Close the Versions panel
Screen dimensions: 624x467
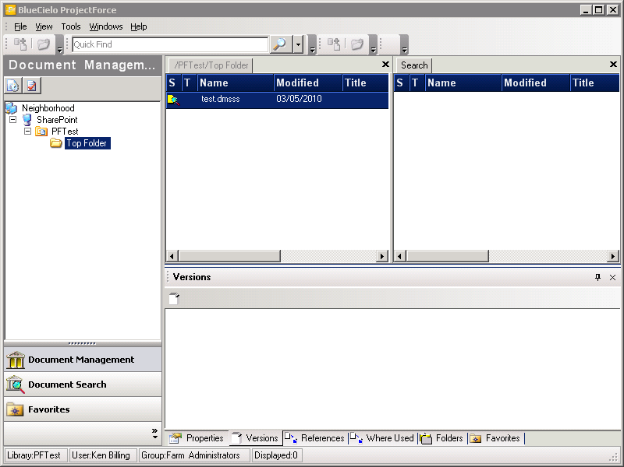613,277
